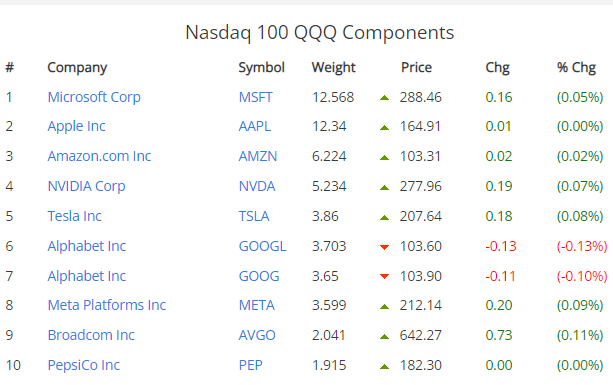Screen dimensions: 613x385
Task: Click the green up arrow beside Broadcom price
Action: click(x=384, y=337)
